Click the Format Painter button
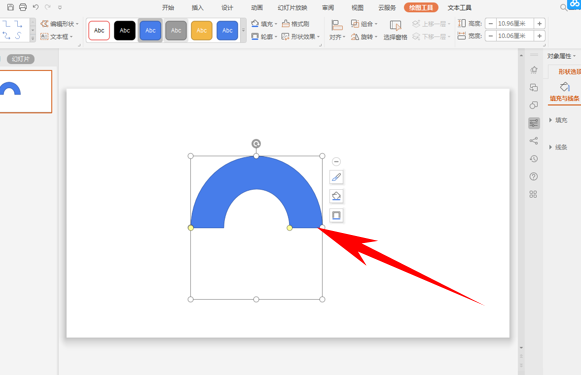Image resolution: width=581 pixels, height=375 pixels. [x=295, y=24]
